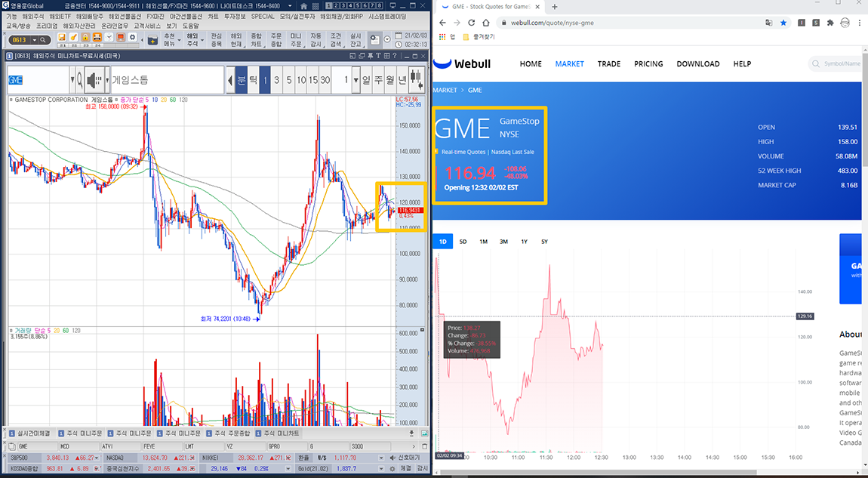Switch chart to 년 yearly period
This screenshot has height=478, width=868.
402,80
